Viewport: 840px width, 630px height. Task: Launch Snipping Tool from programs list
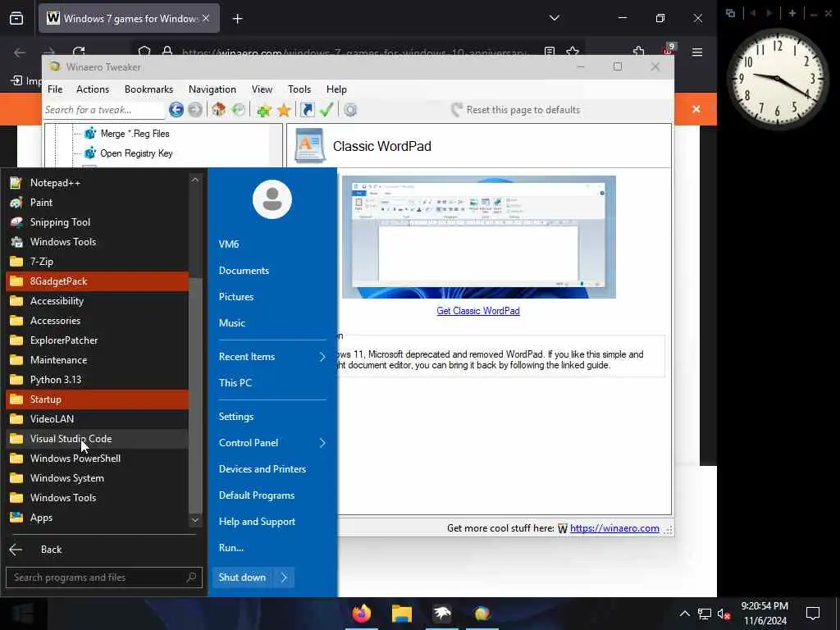(x=97, y=222)
